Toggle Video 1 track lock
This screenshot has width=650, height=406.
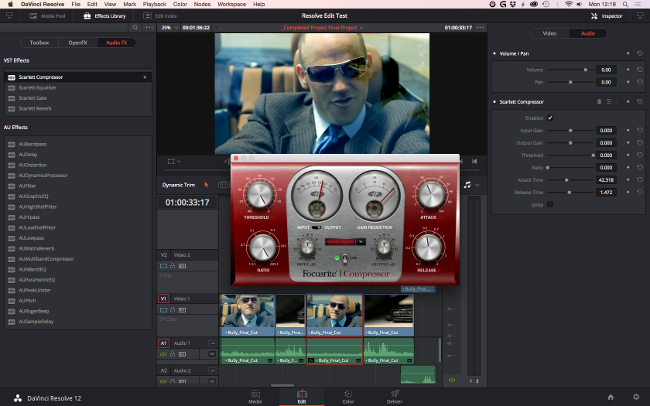[x=172, y=310]
